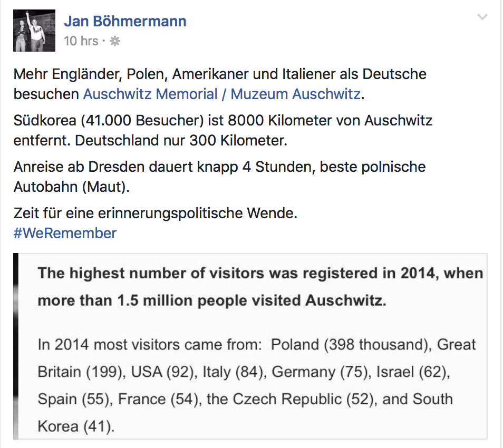Open the Auschwitz Memorial / Muzeum Auschwitz link

coord(222,94)
